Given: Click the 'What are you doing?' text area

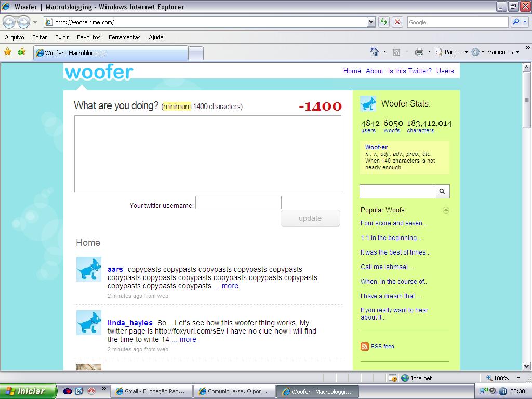Looking at the screenshot, I should (x=208, y=154).
